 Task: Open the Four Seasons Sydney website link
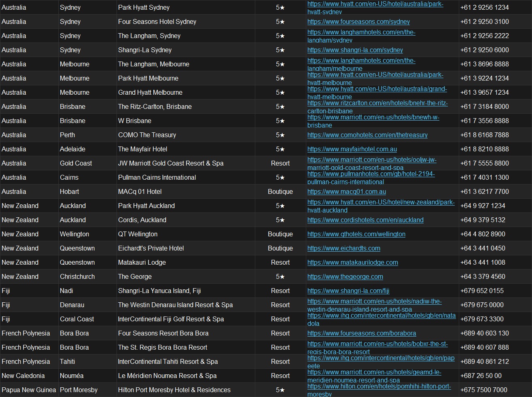358,21
